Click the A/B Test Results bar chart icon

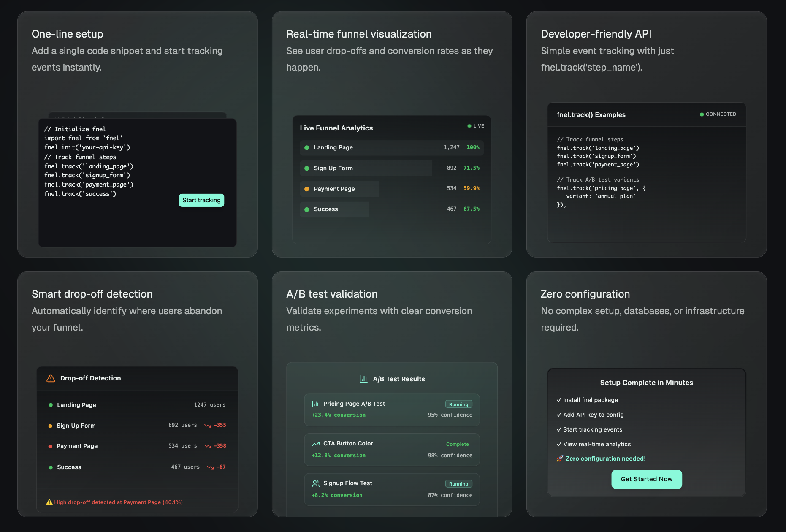(363, 379)
